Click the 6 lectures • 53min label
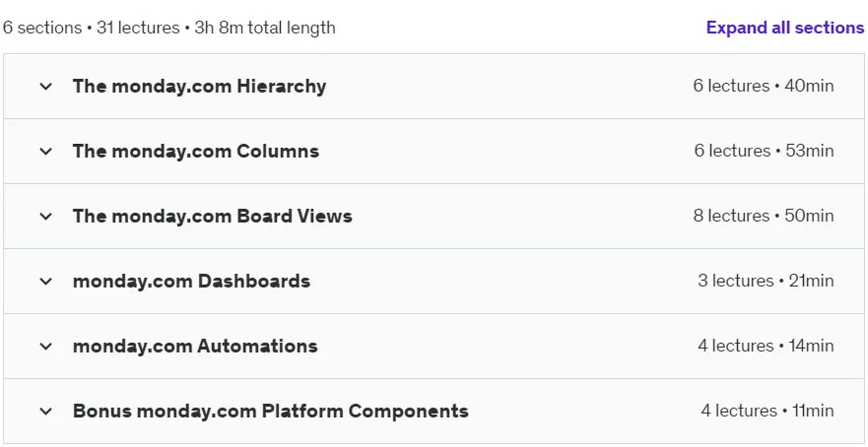The image size is (868, 447). coord(764,151)
